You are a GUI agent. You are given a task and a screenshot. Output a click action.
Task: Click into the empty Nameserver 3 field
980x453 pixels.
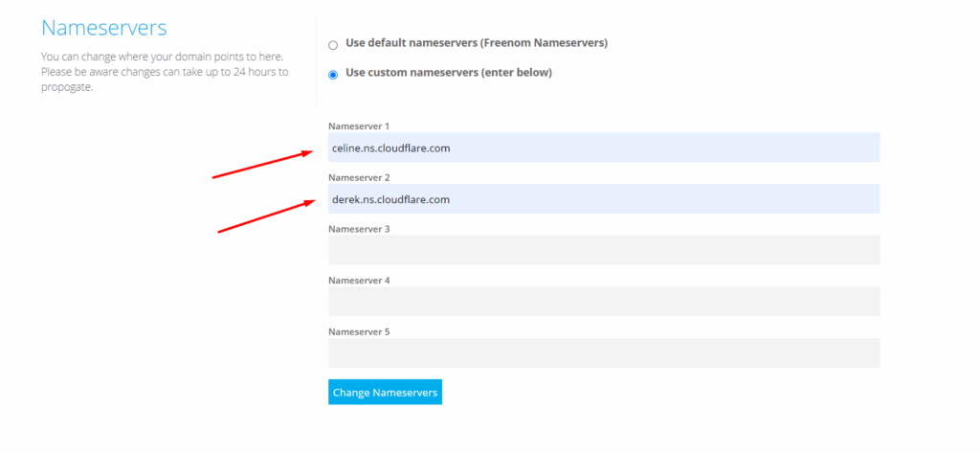point(604,250)
